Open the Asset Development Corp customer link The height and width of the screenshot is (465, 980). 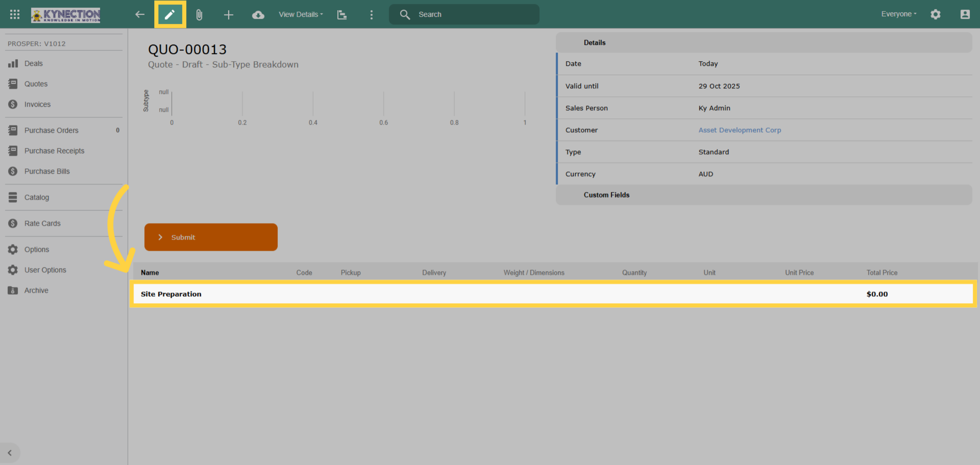739,130
